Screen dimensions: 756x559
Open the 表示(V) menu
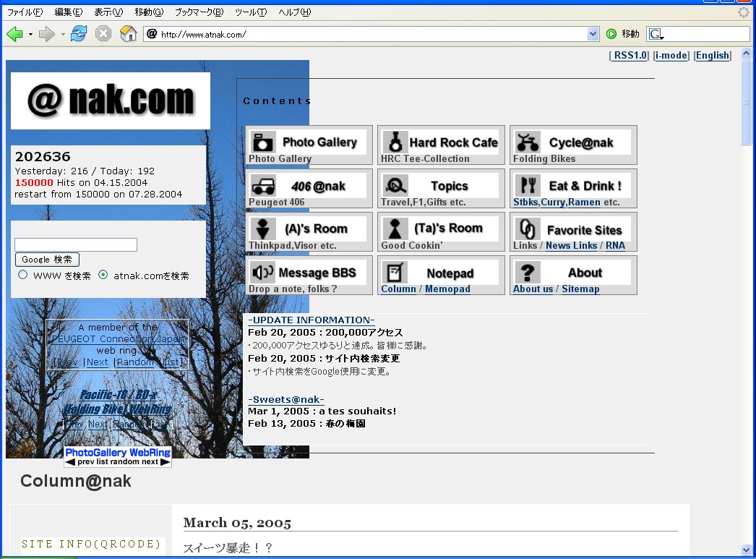click(108, 12)
